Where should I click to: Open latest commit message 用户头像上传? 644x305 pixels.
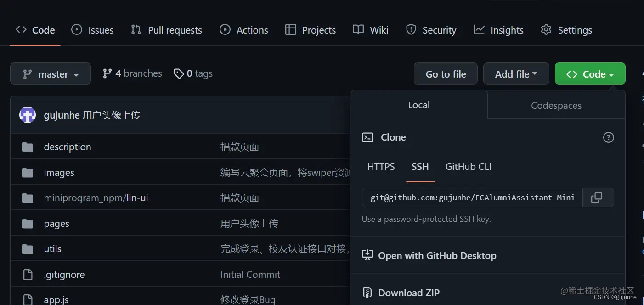point(111,115)
